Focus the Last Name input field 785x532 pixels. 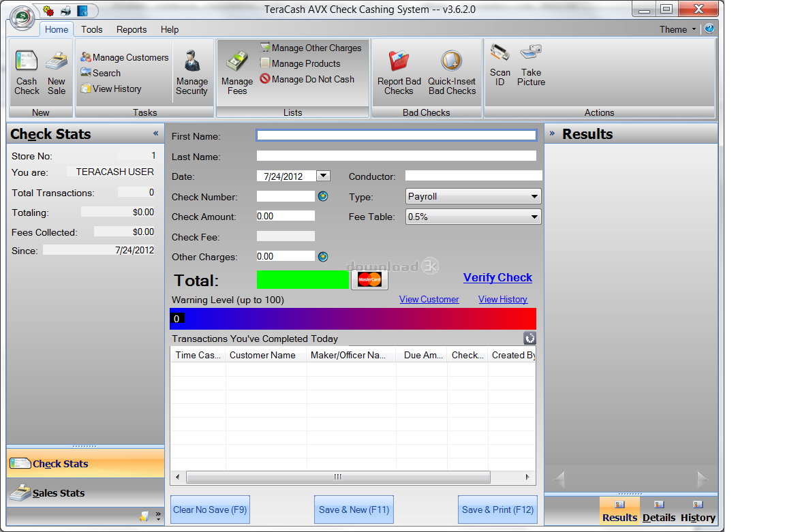click(397, 155)
